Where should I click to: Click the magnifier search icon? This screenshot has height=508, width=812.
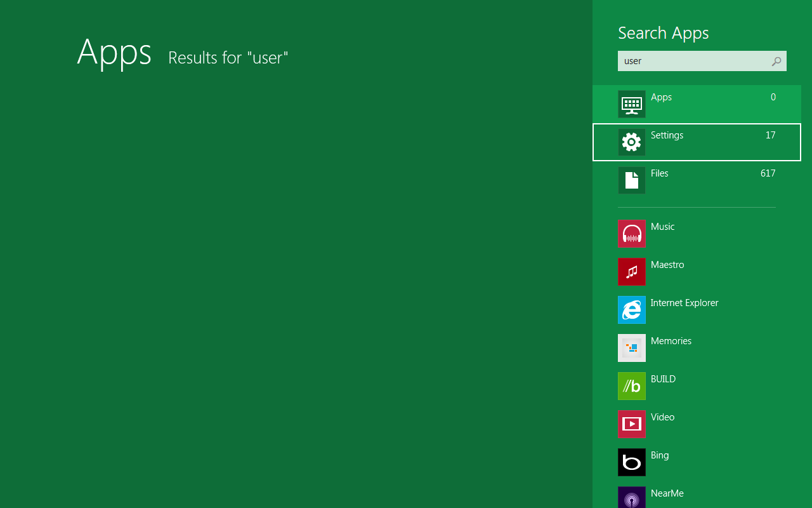[776, 62]
